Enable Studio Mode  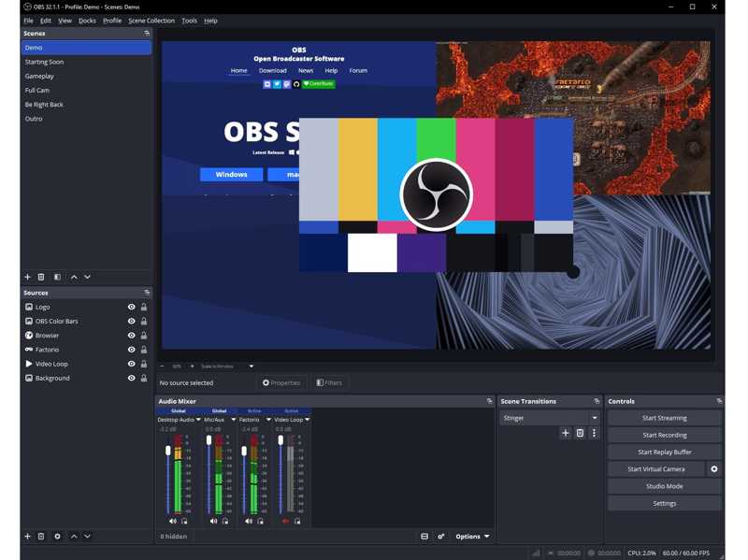[665, 486]
